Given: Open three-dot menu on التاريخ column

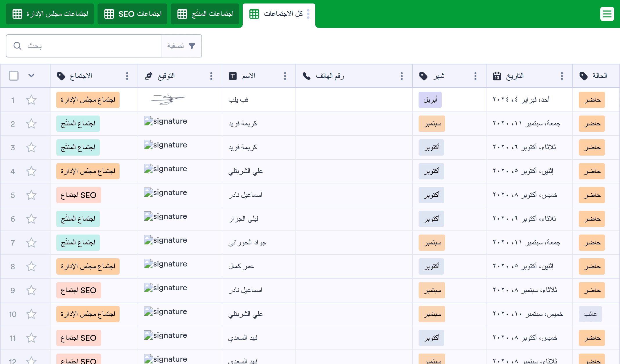Looking at the screenshot, I should (x=562, y=76).
